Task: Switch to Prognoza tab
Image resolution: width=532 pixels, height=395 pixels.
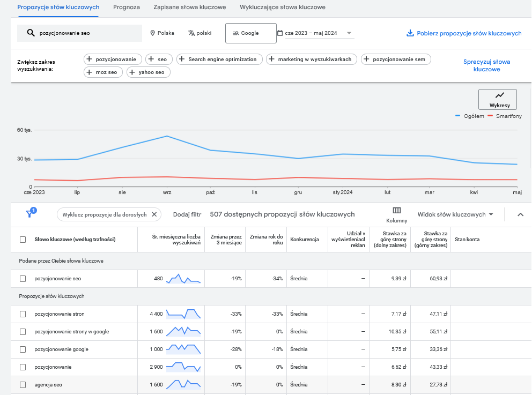Action: 127,7
